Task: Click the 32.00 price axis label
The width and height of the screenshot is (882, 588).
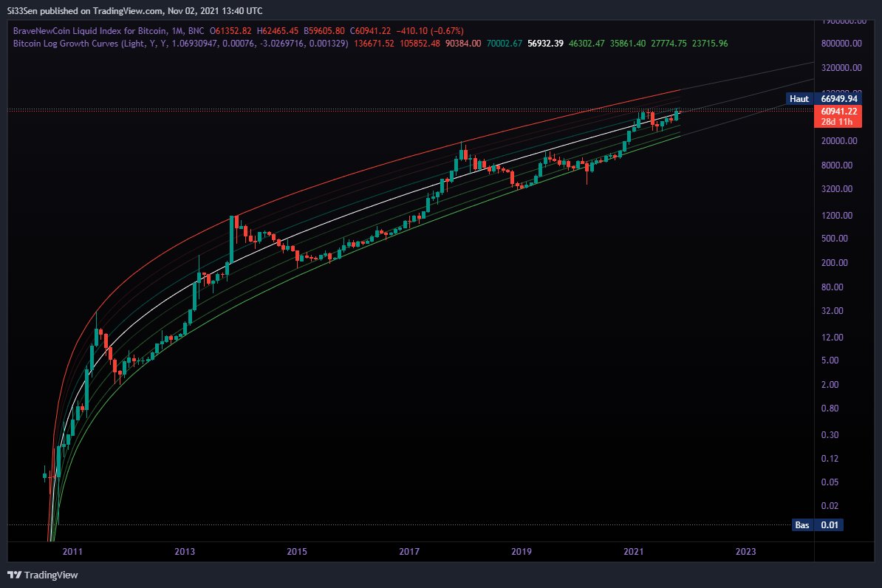Action: (833, 310)
